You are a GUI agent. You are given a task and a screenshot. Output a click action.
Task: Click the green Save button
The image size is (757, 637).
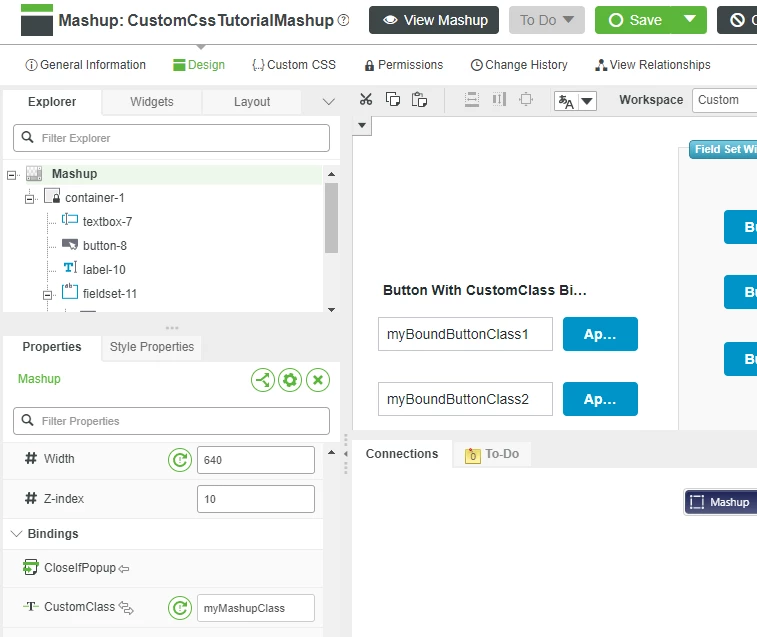(x=634, y=20)
